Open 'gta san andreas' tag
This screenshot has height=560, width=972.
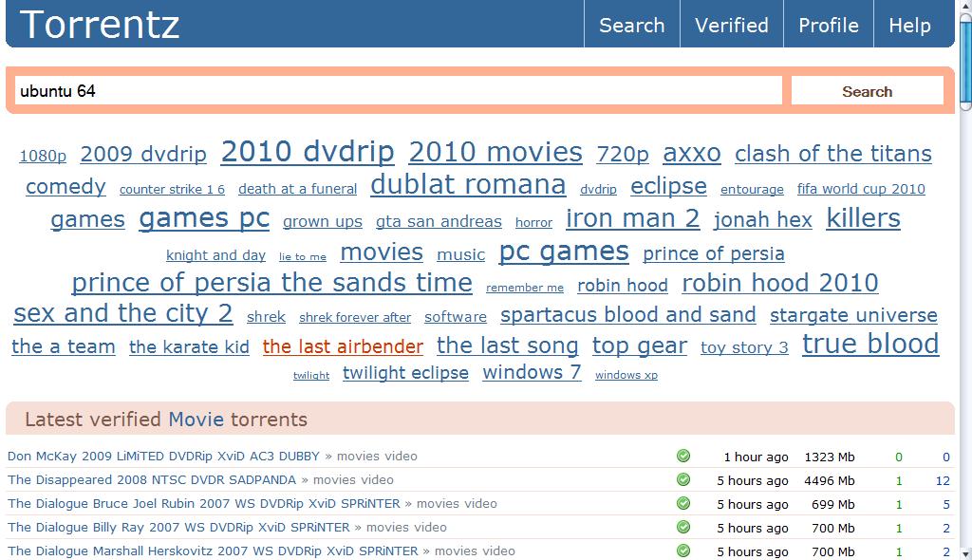[x=439, y=221]
